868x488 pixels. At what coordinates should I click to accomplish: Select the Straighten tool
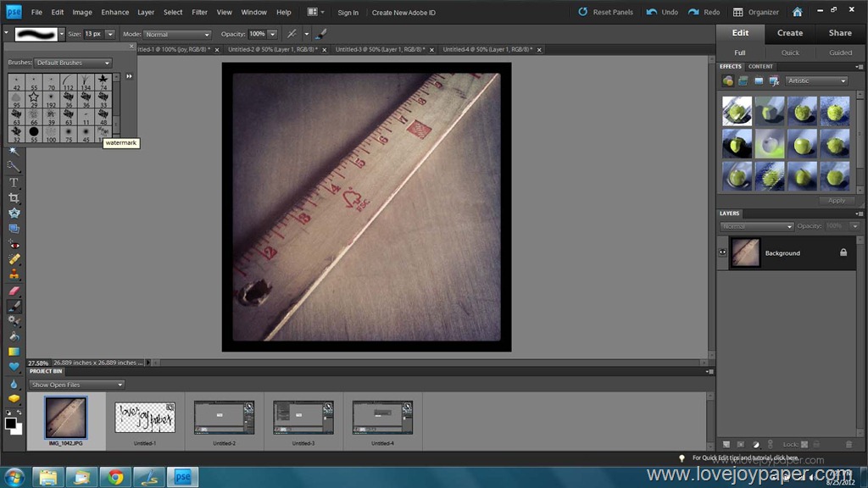(14, 229)
